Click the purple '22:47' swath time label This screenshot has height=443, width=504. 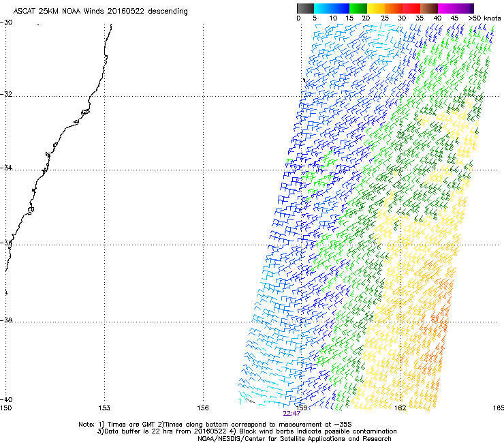point(292,414)
